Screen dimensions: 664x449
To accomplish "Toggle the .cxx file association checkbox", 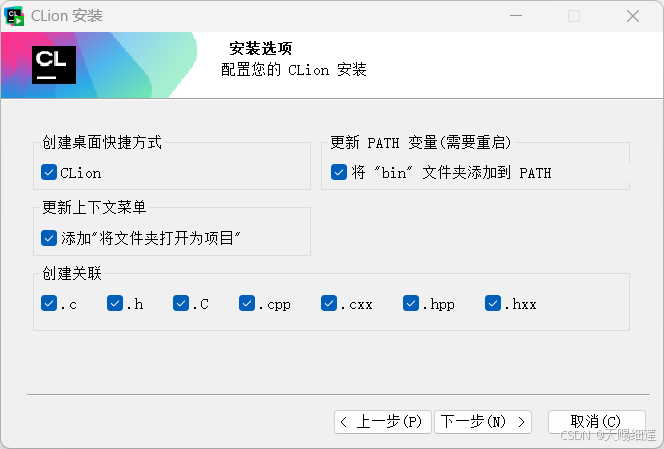I will point(329,303).
